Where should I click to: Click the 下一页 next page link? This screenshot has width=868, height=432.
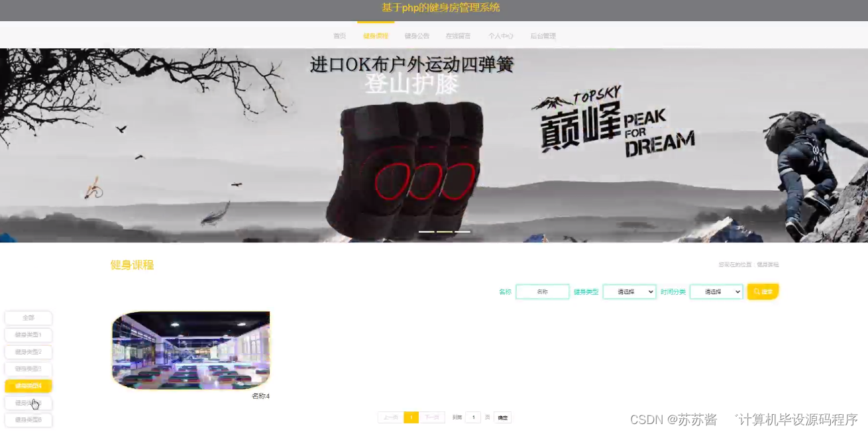(432, 417)
